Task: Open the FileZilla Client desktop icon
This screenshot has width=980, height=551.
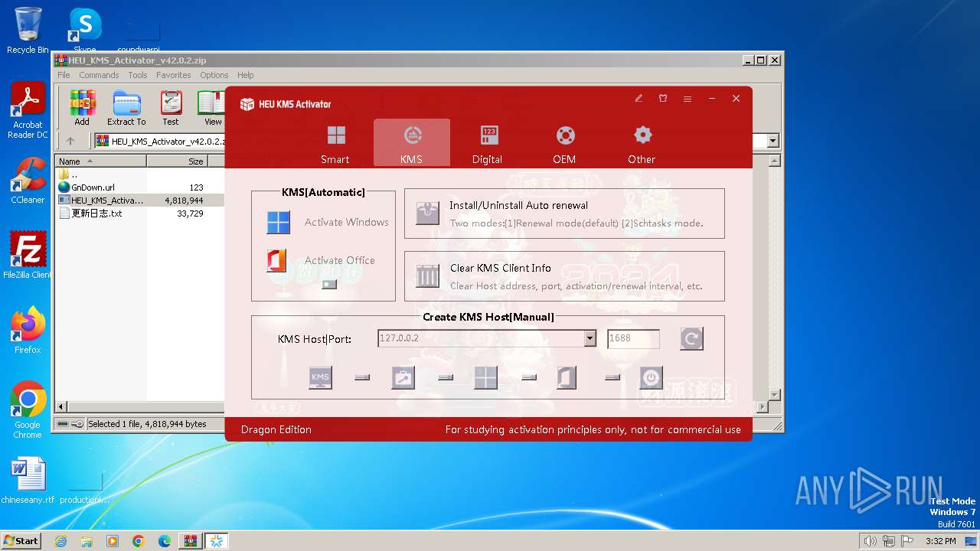Action: point(28,255)
